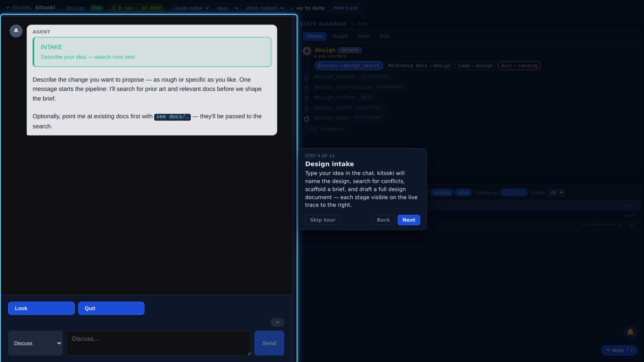The width and height of the screenshot is (644, 362).
Task: Go back to Stories link
Action: 19,7
